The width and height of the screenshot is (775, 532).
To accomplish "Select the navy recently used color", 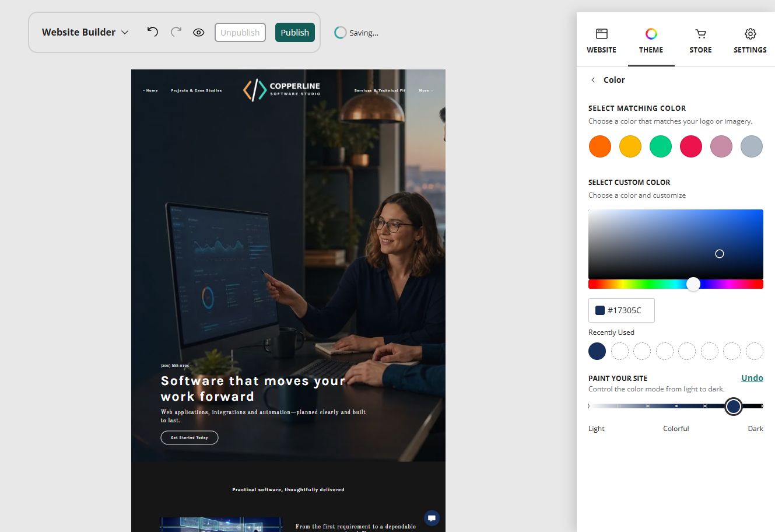I will pos(597,351).
